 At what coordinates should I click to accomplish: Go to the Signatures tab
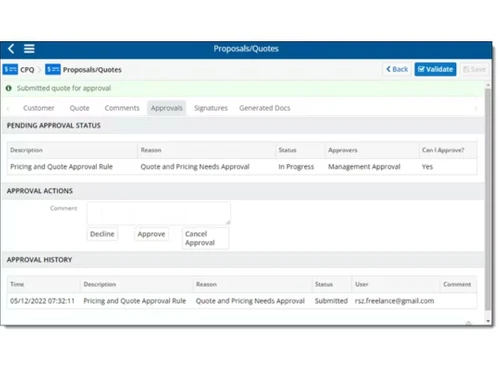(x=211, y=108)
